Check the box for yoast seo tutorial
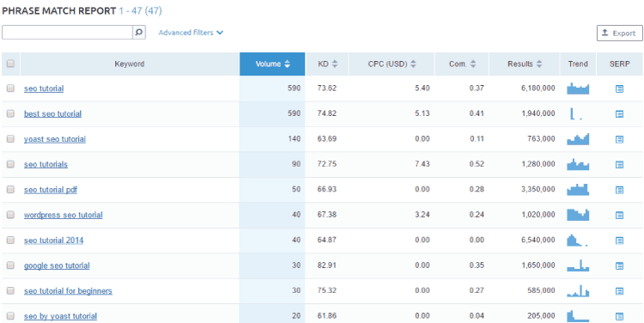This screenshot has width=644, height=323. pos(10,139)
